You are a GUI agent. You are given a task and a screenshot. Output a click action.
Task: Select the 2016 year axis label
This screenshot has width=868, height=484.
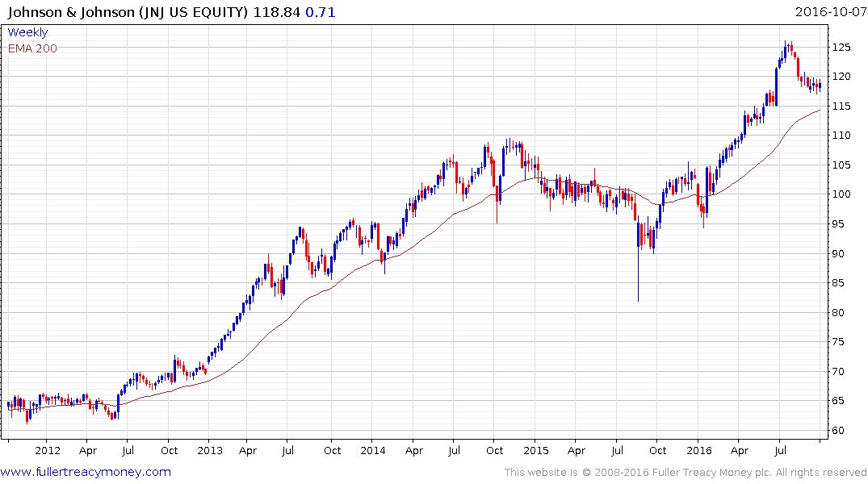click(x=699, y=451)
